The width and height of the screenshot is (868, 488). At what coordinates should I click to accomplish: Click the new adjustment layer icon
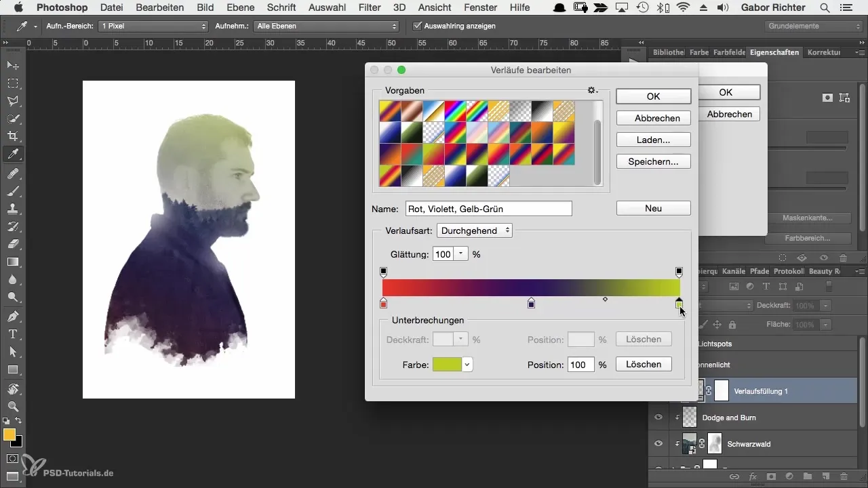[789, 477]
